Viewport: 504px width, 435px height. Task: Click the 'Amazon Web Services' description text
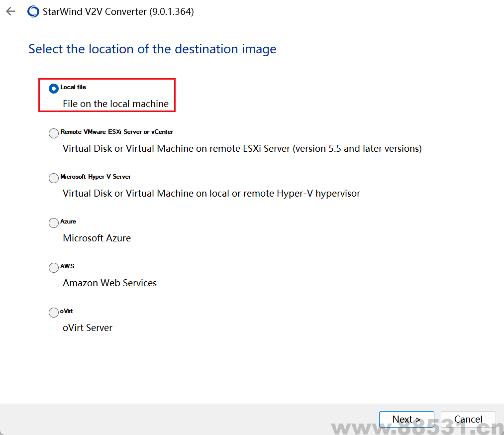pos(109,283)
